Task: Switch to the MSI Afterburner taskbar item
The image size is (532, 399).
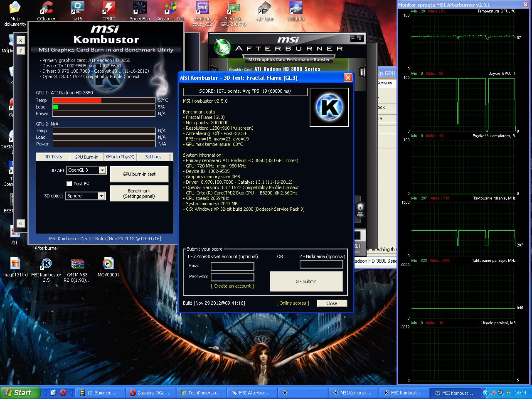Action: click(252, 393)
